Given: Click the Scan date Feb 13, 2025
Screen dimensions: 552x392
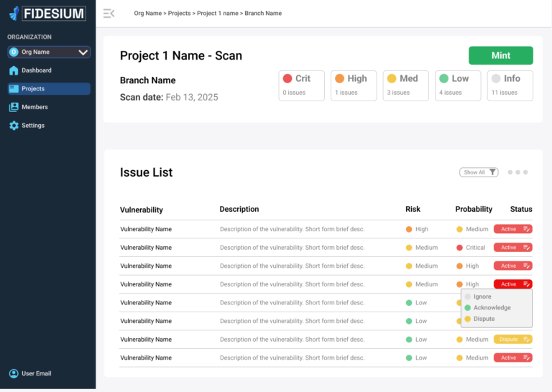Looking at the screenshot, I should [169, 97].
